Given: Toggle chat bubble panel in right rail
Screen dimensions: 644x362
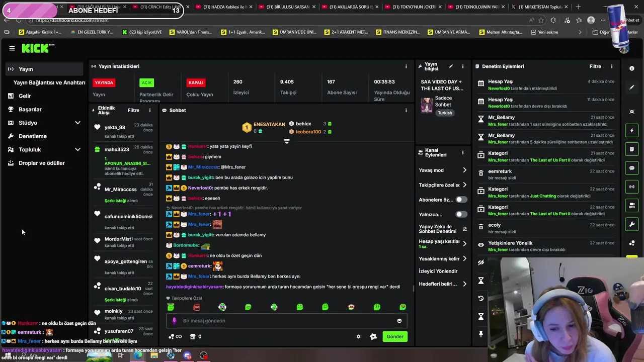Looking at the screenshot, I should pos(632,168).
